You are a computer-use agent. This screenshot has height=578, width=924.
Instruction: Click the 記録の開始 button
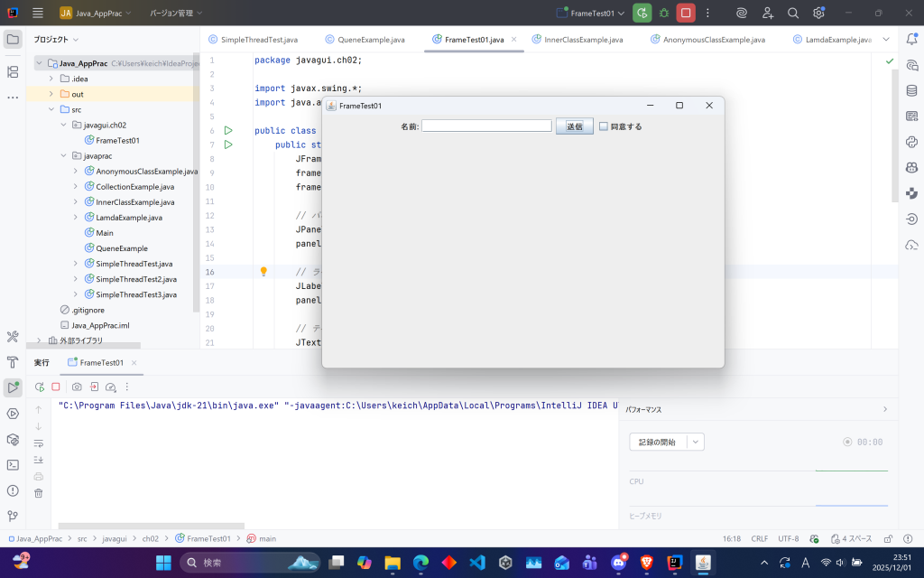click(657, 442)
